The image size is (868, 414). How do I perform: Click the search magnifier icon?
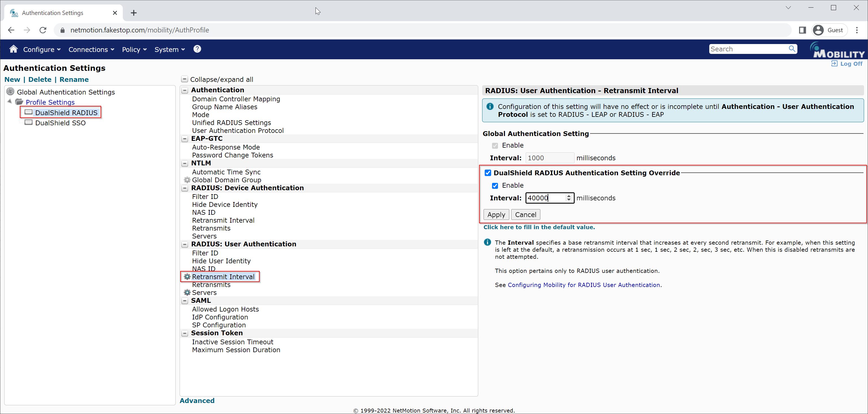coord(791,49)
